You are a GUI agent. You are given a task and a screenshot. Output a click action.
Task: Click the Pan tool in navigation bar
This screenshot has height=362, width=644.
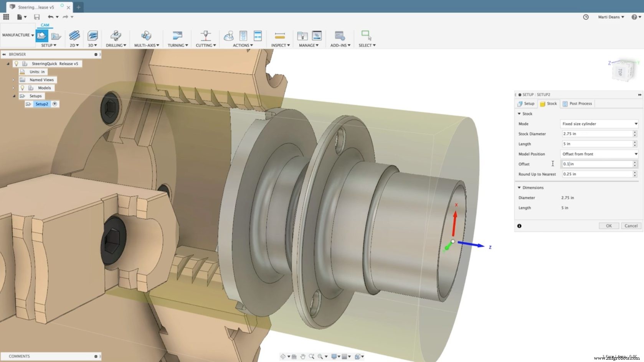[x=303, y=356]
